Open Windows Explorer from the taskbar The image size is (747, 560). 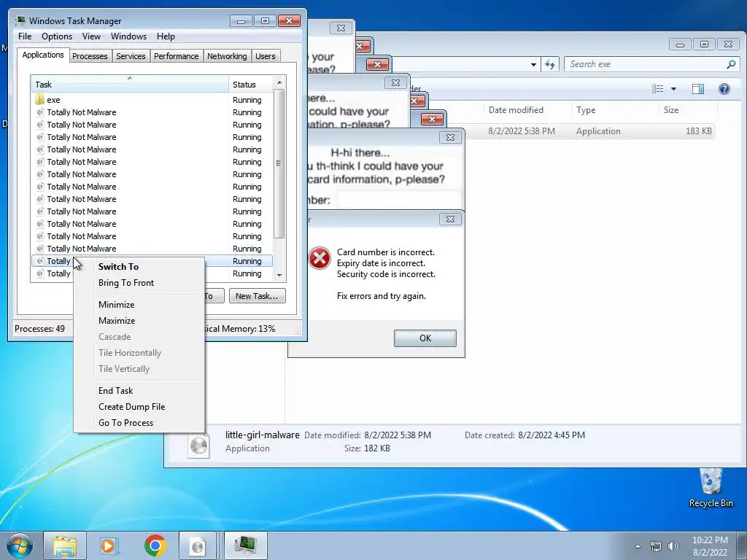click(x=65, y=545)
